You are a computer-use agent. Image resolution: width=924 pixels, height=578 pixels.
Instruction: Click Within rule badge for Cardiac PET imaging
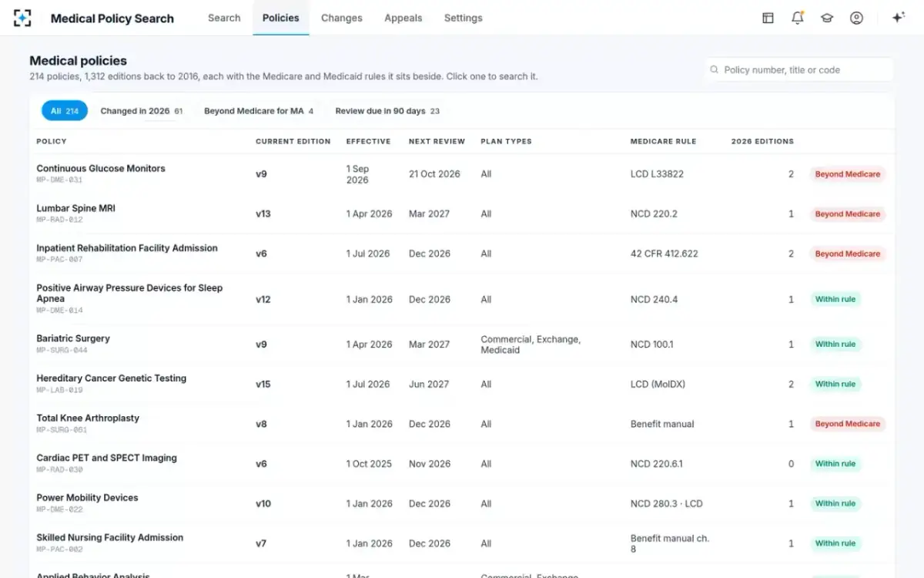pyautogui.click(x=835, y=464)
